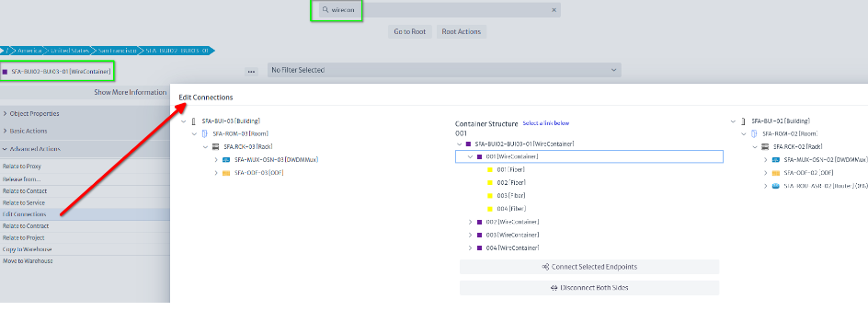Select the 001 Fiber yellow icon
The image size is (868, 334).
[x=490, y=169]
